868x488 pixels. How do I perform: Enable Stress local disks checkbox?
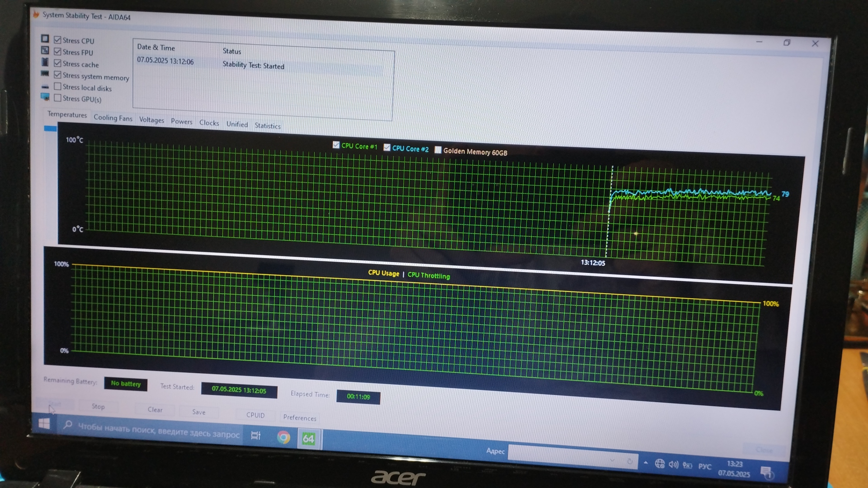click(x=57, y=86)
